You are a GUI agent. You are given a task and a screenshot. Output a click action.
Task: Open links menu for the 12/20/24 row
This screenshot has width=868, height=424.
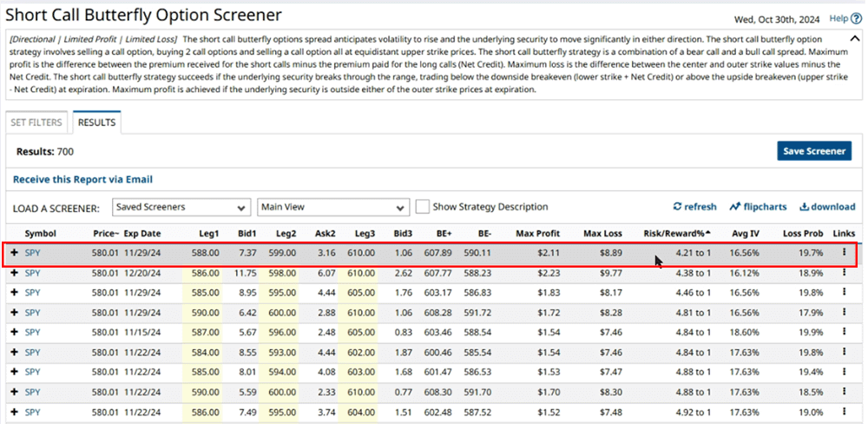[x=843, y=272]
